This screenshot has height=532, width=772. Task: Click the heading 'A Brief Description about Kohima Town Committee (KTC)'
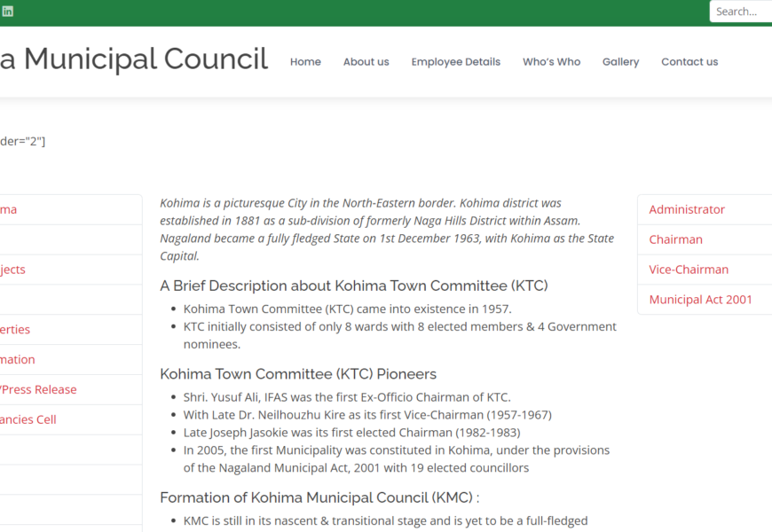click(353, 286)
